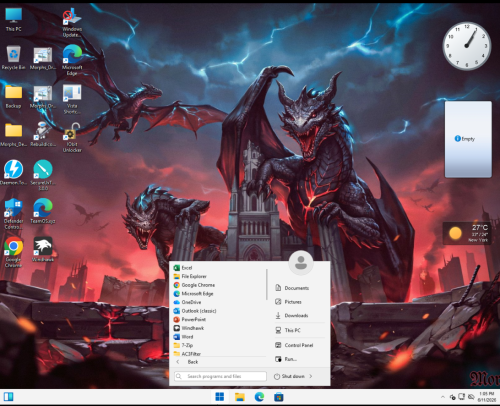Open the Windhawk desktop shortcut
Image resolution: width=500 pixels, height=406 pixels.
click(43, 250)
